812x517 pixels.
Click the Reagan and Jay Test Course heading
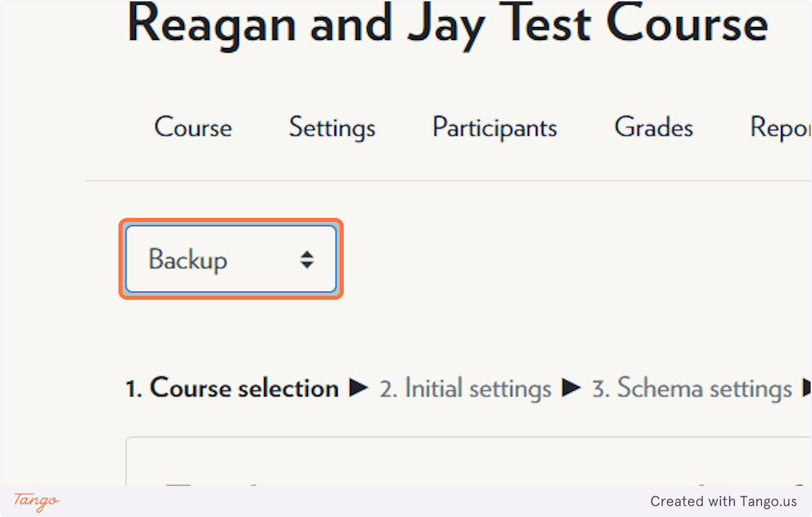[447, 24]
